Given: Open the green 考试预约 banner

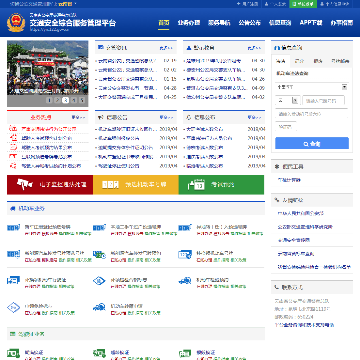Looking at the screenshot, I should click(x=221, y=185).
